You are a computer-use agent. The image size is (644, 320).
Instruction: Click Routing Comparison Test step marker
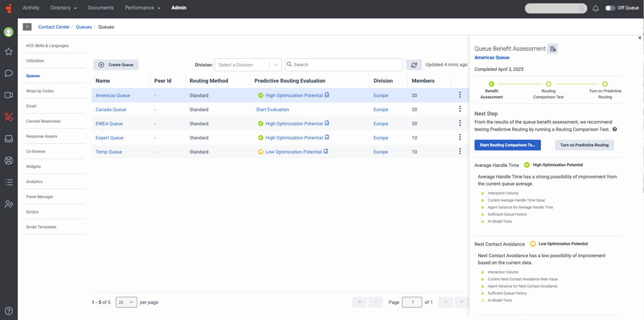click(549, 84)
